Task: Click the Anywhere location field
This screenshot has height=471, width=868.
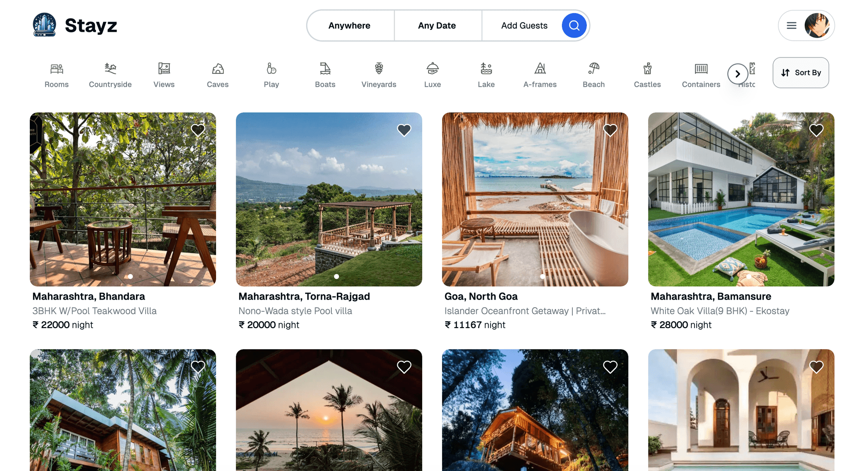Action: (349, 26)
